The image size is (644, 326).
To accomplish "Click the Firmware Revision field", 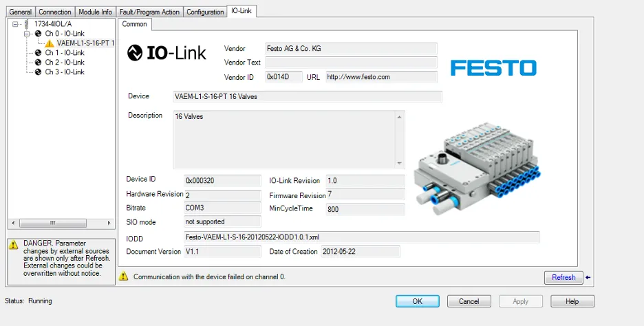I will [x=365, y=194].
